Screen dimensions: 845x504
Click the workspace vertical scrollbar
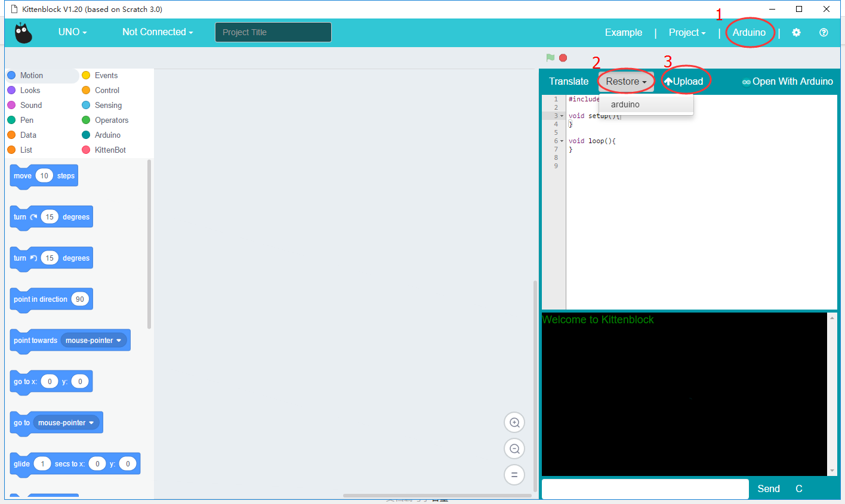click(x=535, y=385)
